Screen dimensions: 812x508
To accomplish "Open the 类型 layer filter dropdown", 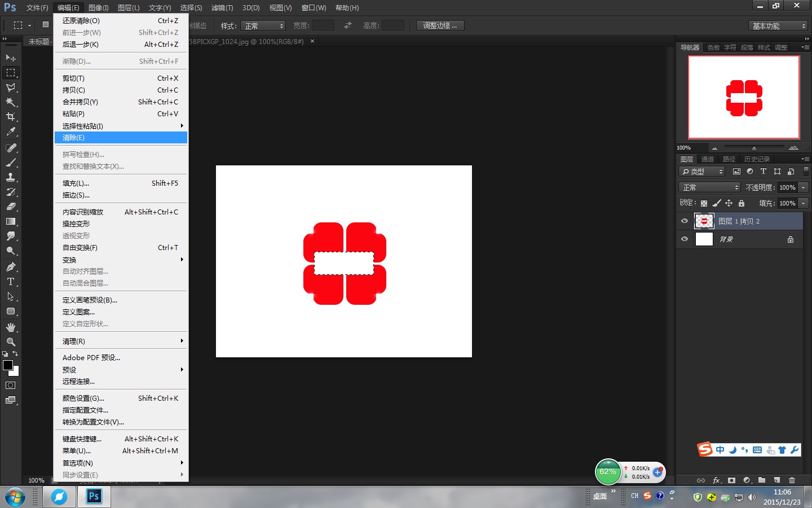I will tap(702, 172).
